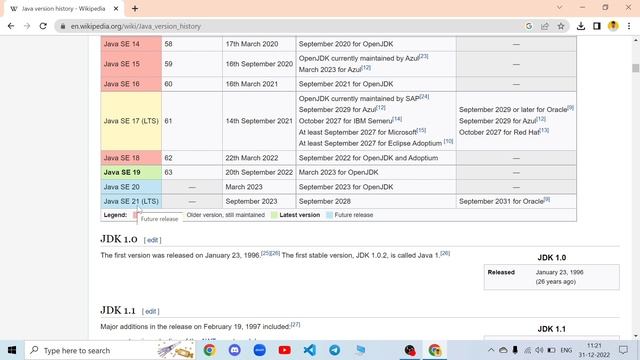
Task: Toggle the Chrome side panel
Action: (597, 26)
